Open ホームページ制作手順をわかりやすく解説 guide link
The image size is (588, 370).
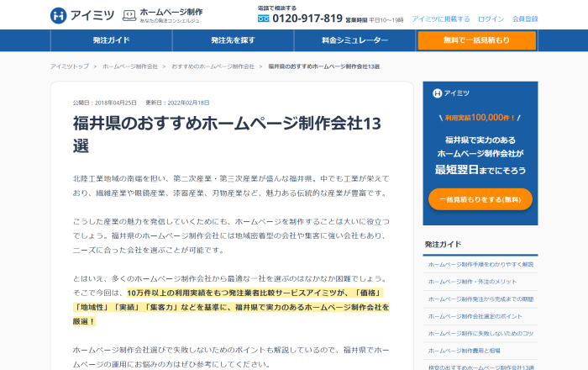(x=480, y=264)
